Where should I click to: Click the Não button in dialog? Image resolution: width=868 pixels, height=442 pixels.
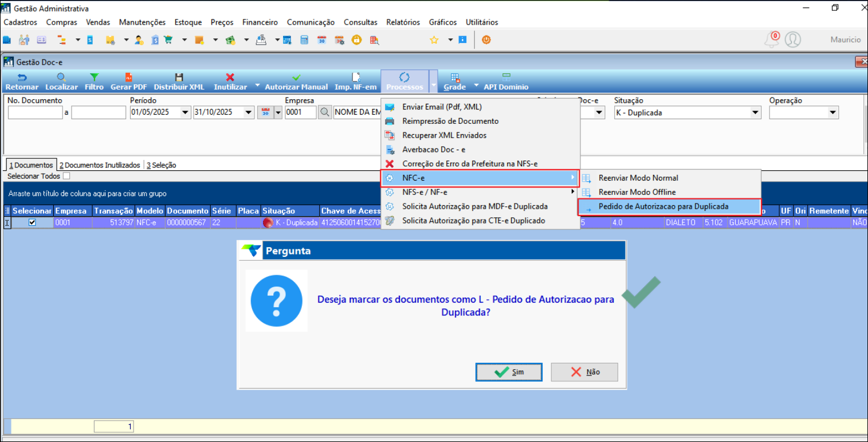tap(584, 372)
